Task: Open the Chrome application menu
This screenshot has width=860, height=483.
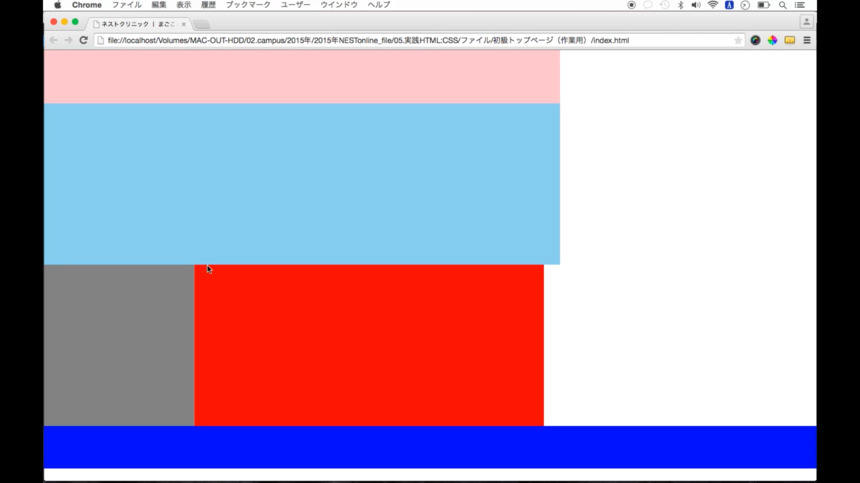Action: point(87,5)
